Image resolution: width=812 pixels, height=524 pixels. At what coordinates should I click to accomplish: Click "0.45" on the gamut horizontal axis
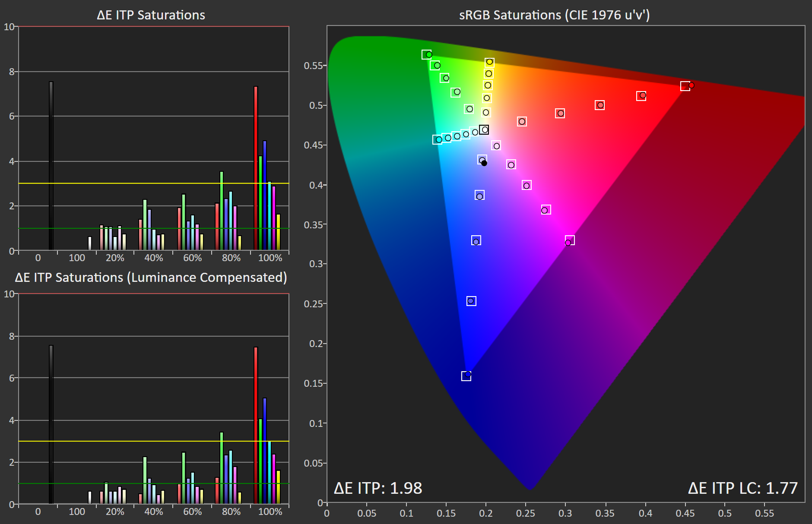click(685, 514)
